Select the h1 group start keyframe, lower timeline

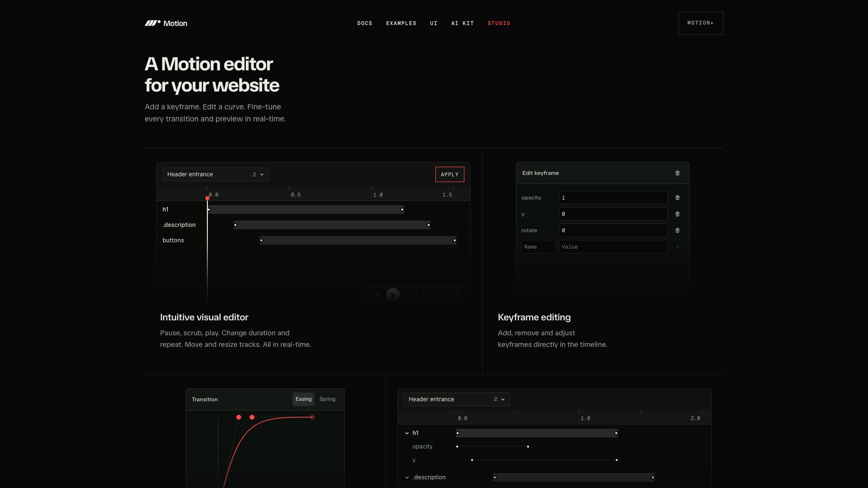coord(458,433)
